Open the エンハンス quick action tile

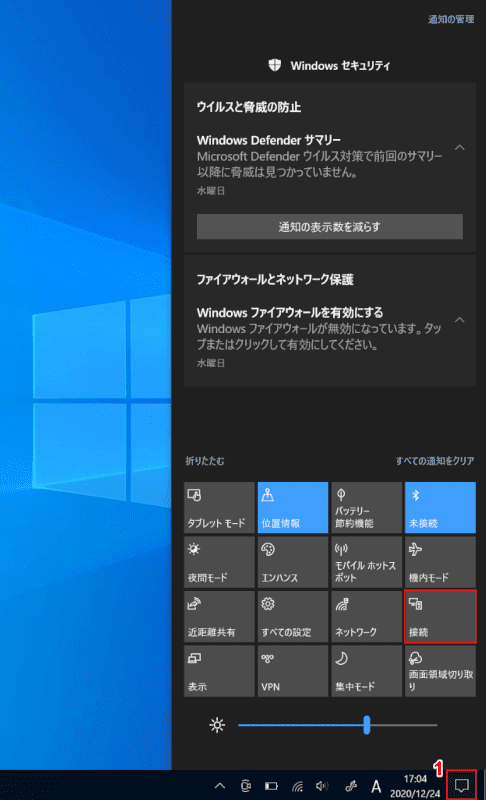293,562
